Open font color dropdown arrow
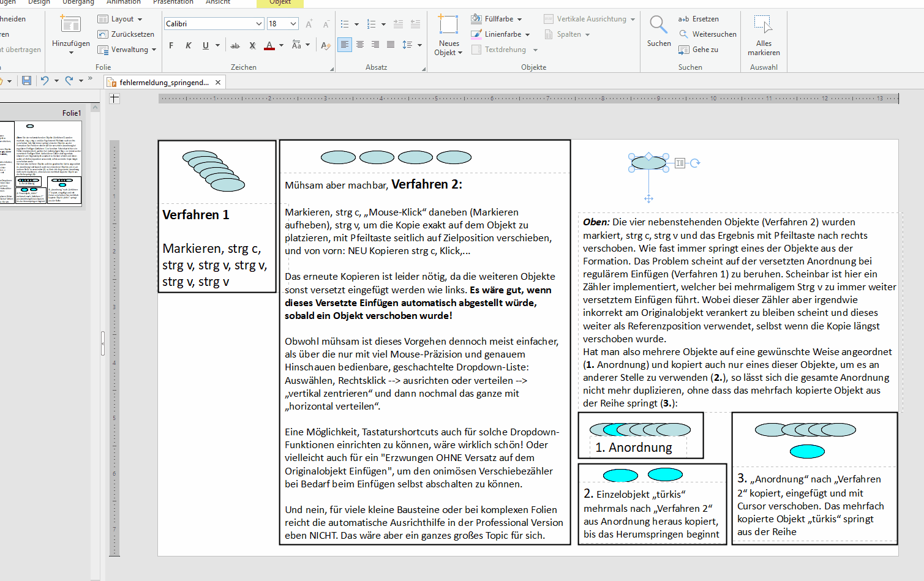 pyautogui.click(x=281, y=45)
